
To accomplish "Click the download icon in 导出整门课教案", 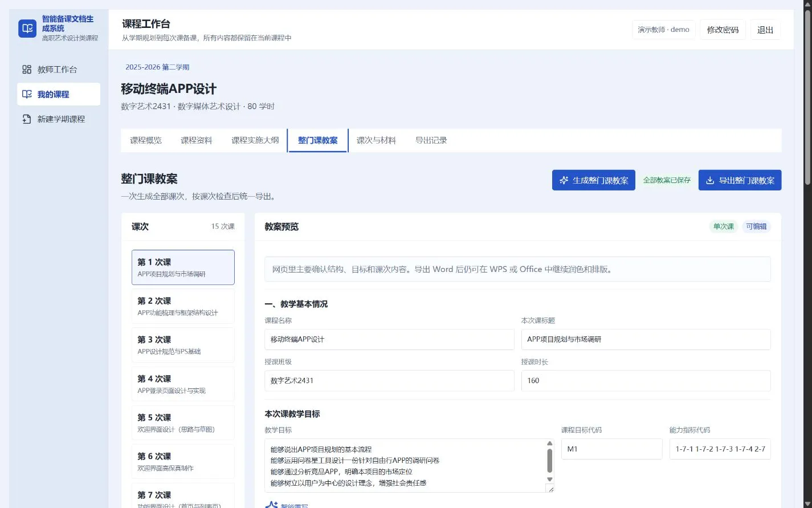I will coord(710,180).
